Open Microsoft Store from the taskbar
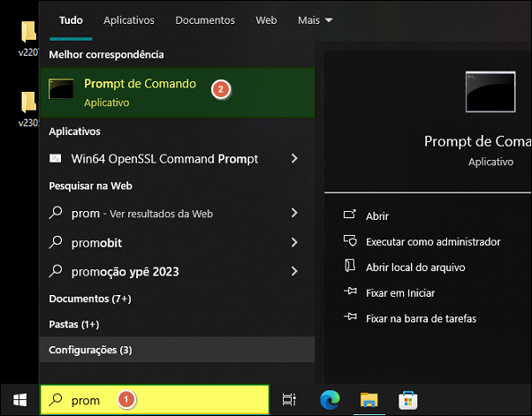Viewport: 532px width, 416px height. [x=407, y=400]
